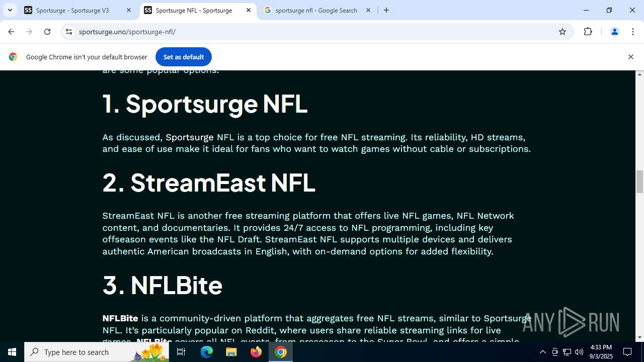Click the Chrome taskbar icon

click(x=281, y=352)
